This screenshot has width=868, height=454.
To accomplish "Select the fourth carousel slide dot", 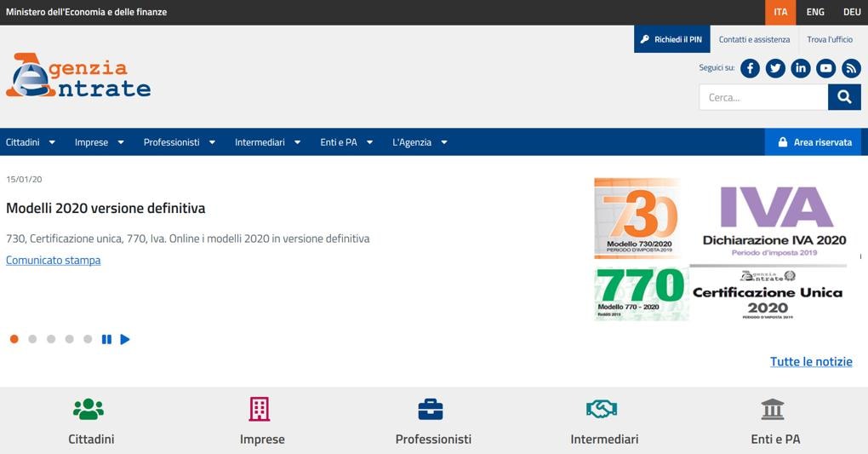I will pyautogui.click(x=69, y=339).
